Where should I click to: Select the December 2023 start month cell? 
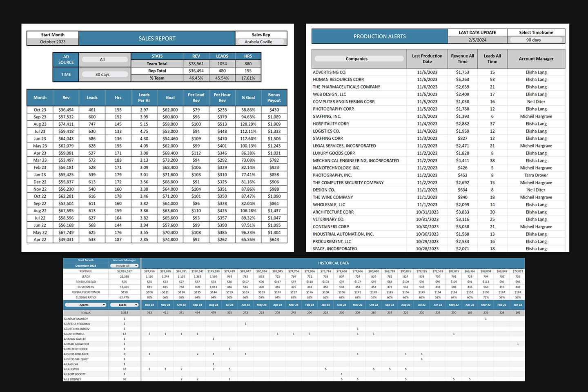[x=86, y=266]
